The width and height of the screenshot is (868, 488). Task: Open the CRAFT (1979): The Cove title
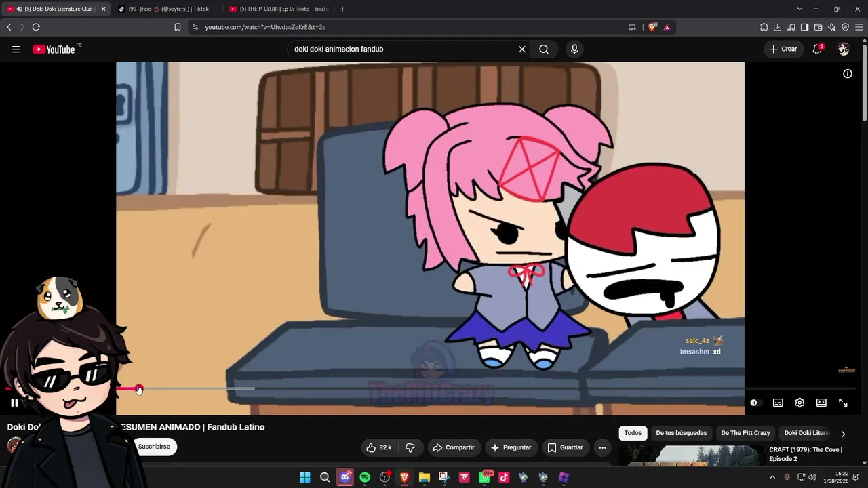[806, 454]
